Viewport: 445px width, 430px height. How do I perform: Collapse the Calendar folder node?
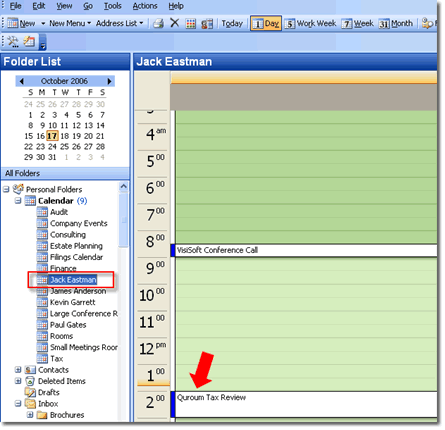point(18,201)
